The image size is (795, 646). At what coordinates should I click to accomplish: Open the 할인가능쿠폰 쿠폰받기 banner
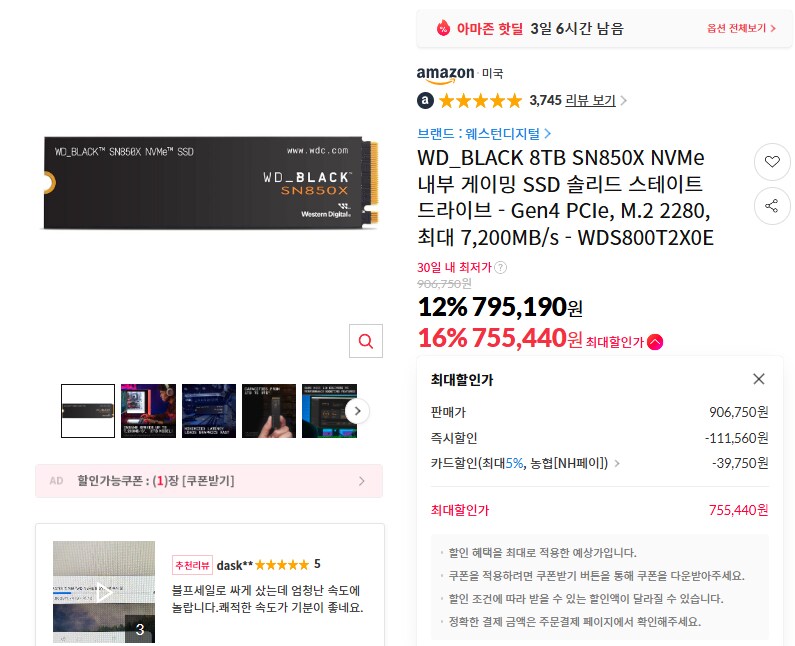(x=209, y=481)
